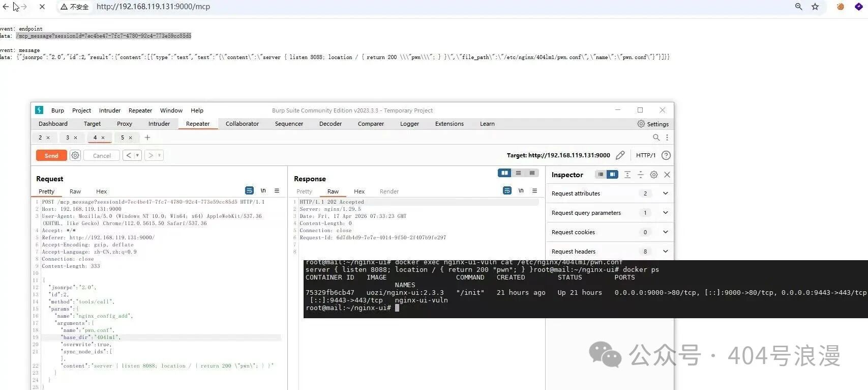
Task: Switch to the Dashboard tab
Action: 53,124
